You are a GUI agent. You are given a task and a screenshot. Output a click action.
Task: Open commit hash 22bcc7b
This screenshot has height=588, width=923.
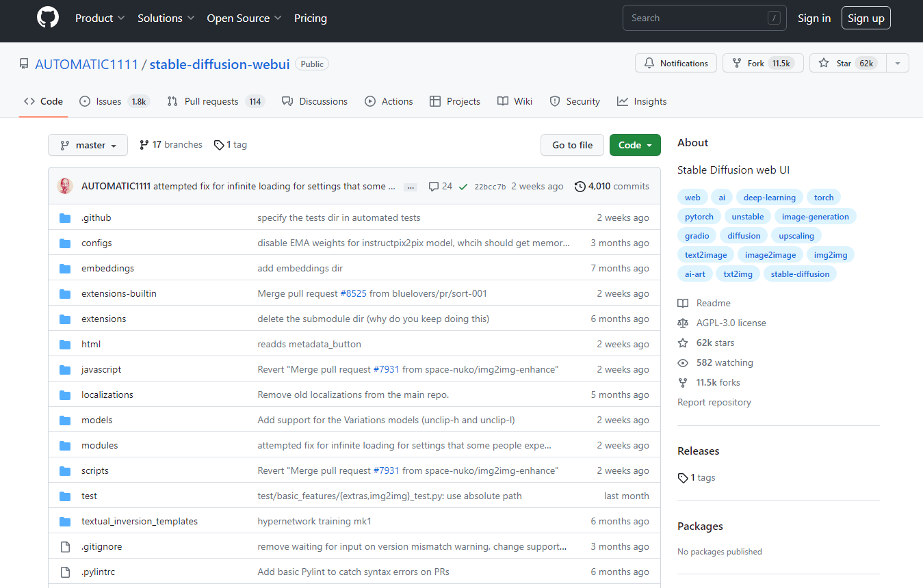[490, 187]
